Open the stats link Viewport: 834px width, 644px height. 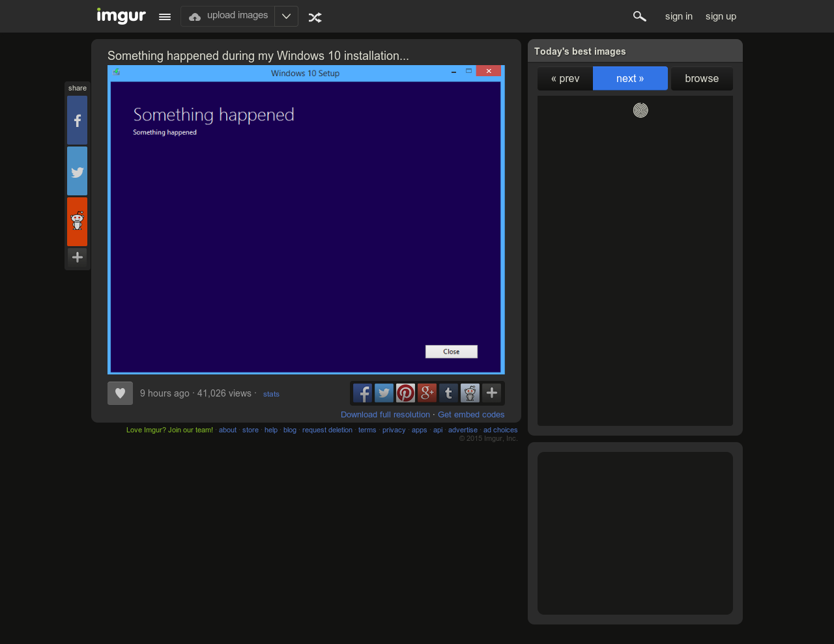tap(271, 394)
